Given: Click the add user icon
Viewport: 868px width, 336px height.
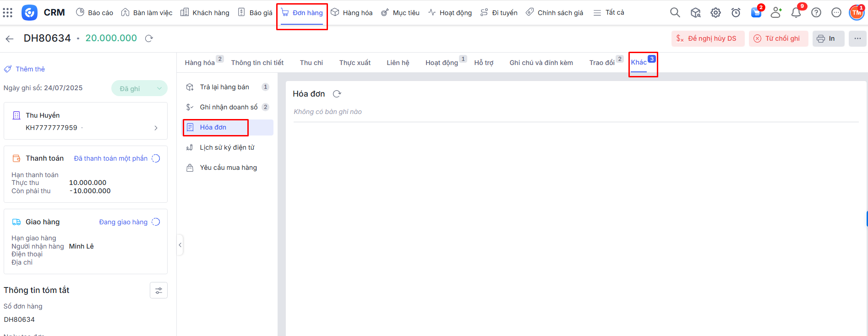Looking at the screenshot, I should point(776,13).
